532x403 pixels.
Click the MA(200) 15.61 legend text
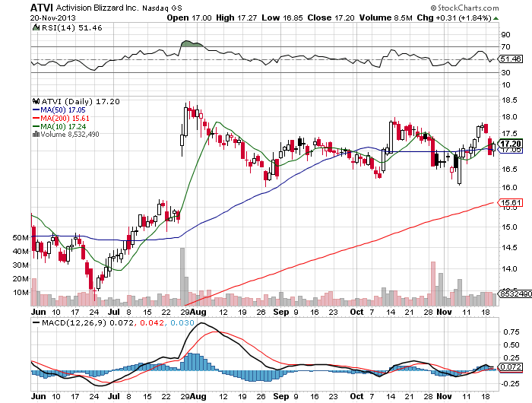click(65, 118)
